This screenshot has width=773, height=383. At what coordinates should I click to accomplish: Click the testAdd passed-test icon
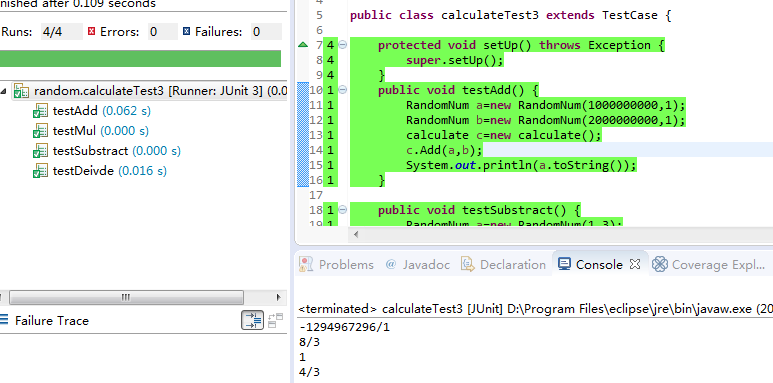(40, 111)
